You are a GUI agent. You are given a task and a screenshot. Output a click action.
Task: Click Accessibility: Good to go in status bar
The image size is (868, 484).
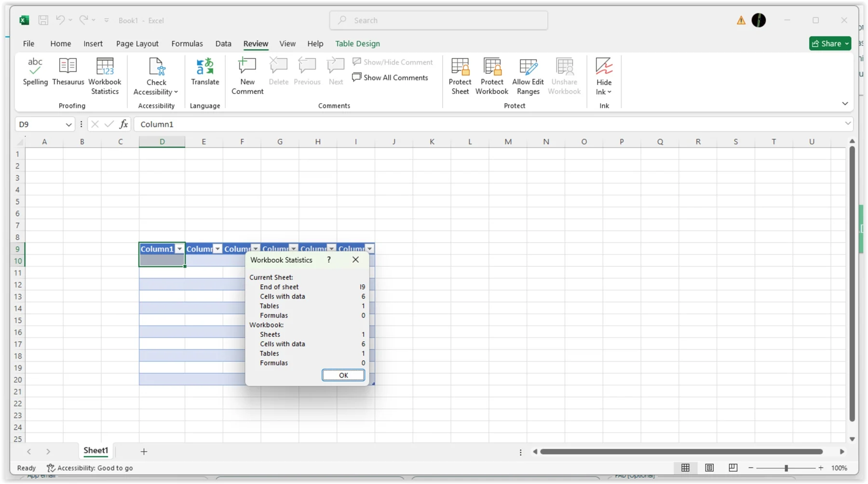coord(90,468)
